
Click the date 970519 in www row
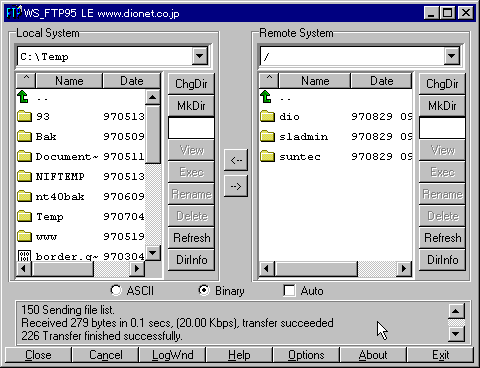[x=124, y=236]
